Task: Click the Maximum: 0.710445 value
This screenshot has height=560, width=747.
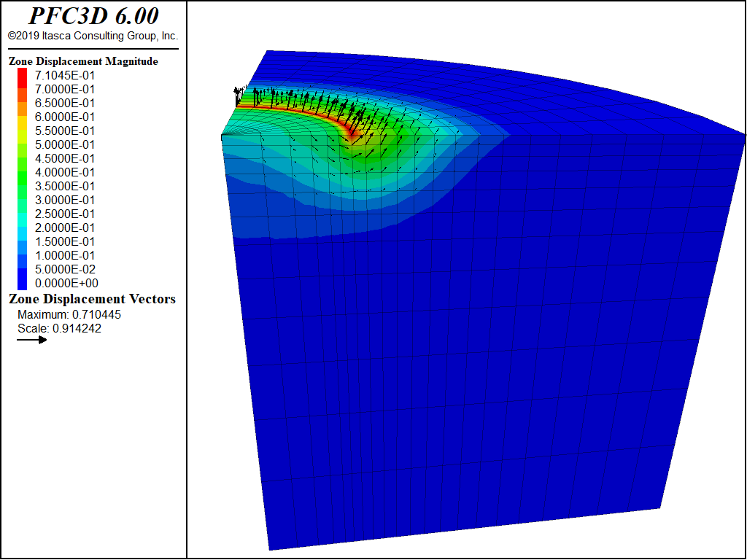Action: click(69, 314)
